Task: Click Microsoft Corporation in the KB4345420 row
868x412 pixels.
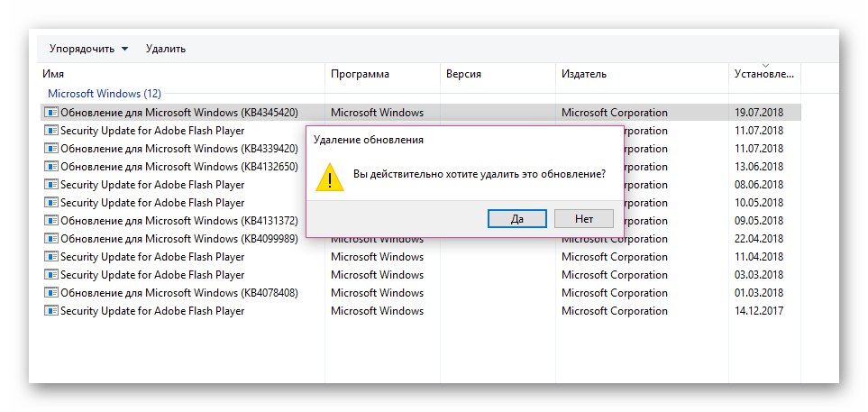Action: tap(615, 113)
